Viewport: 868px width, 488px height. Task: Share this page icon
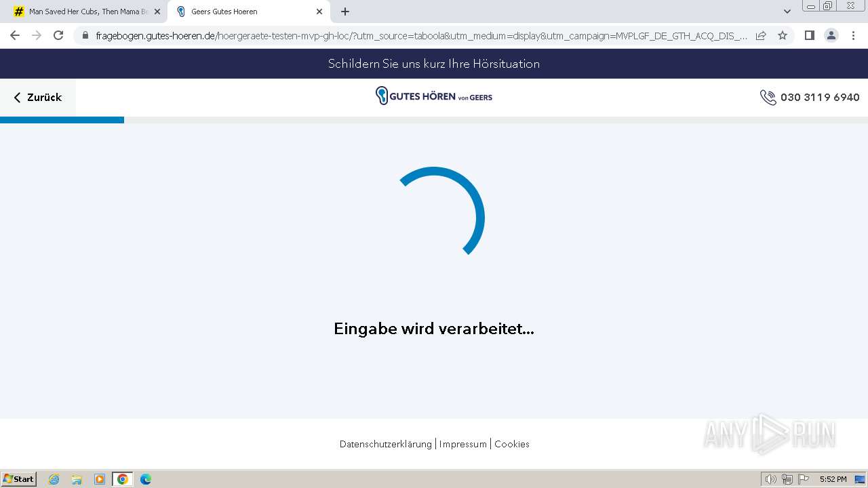coord(761,35)
